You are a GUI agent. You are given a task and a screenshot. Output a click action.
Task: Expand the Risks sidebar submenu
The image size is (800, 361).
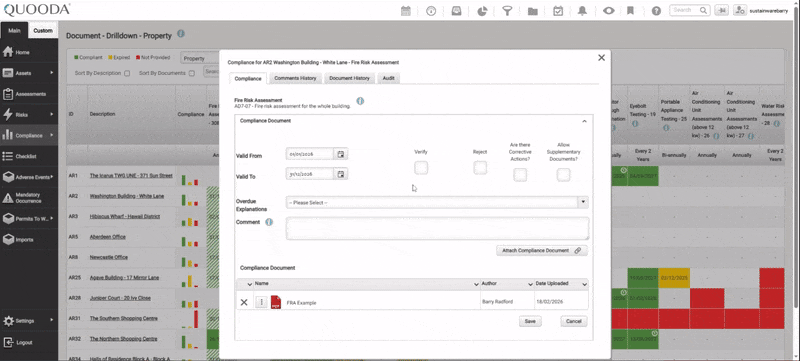click(x=52, y=115)
